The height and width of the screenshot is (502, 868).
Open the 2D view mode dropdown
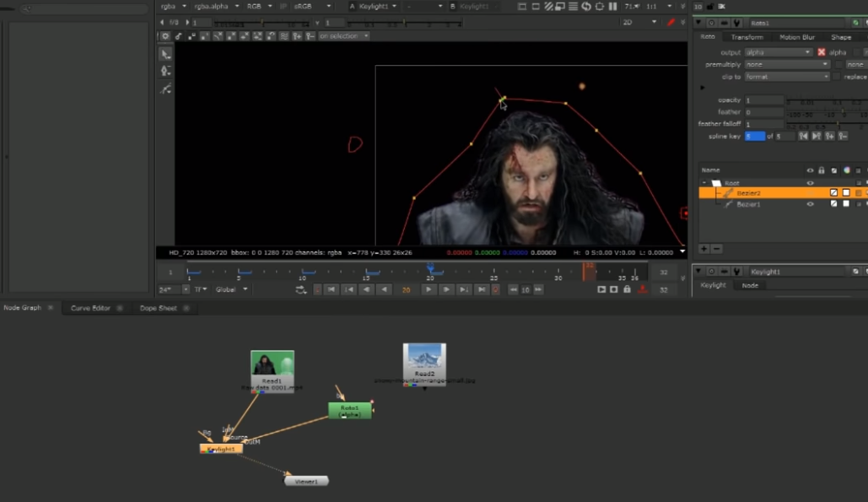pos(639,22)
